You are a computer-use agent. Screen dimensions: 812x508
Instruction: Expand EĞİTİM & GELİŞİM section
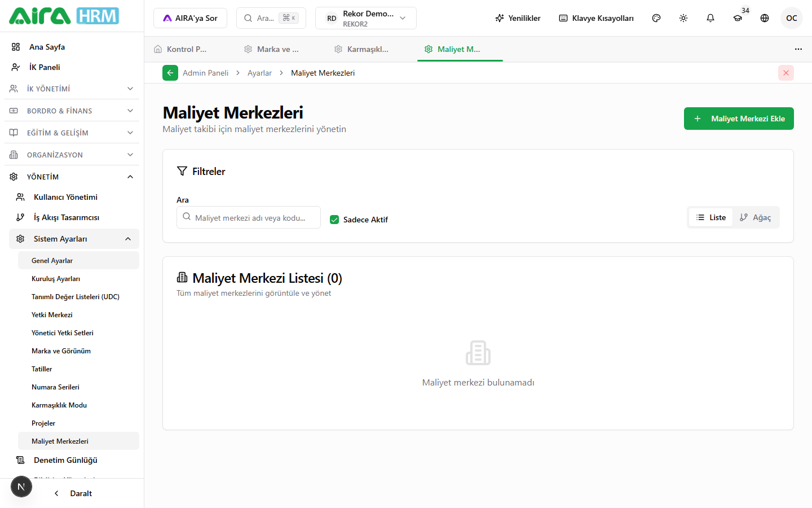click(72, 133)
